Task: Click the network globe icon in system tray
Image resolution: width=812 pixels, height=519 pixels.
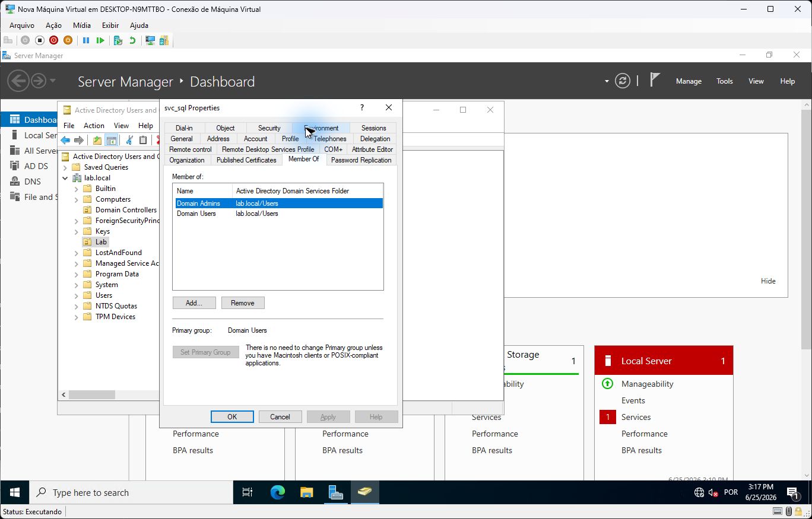Action: (x=699, y=492)
